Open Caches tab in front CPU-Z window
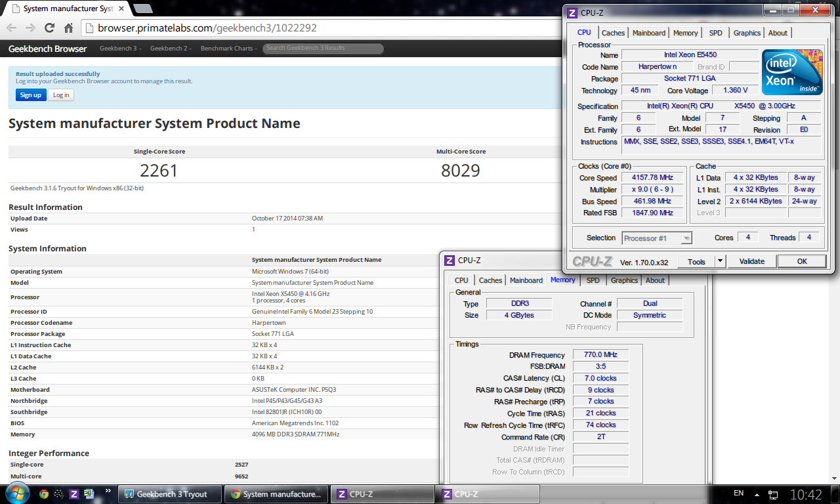The height and width of the screenshot is (504, 840). coord(614,33)
